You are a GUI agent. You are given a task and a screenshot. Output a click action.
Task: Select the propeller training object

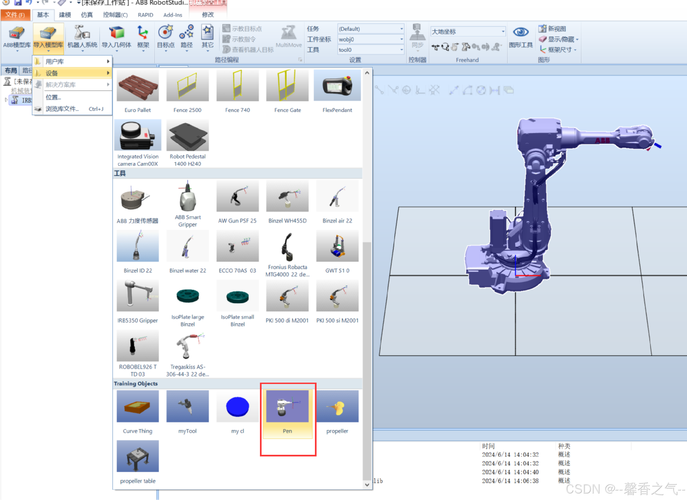(337, 414)
